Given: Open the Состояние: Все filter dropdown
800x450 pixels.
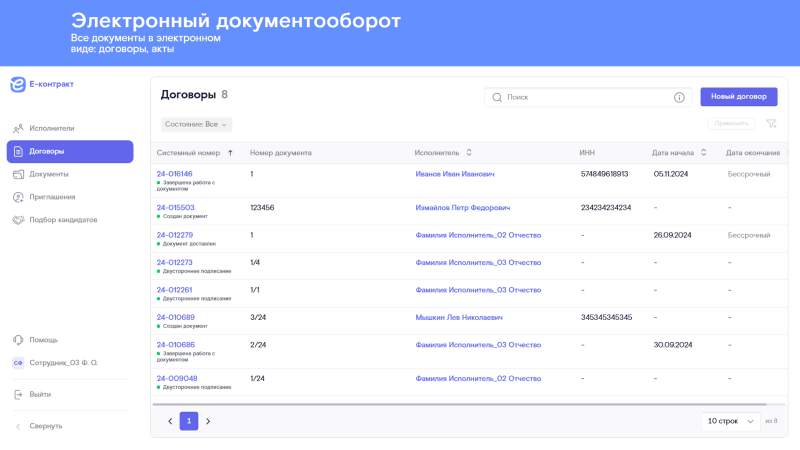Looking at the screenshot, I should (x=196, y=124).
